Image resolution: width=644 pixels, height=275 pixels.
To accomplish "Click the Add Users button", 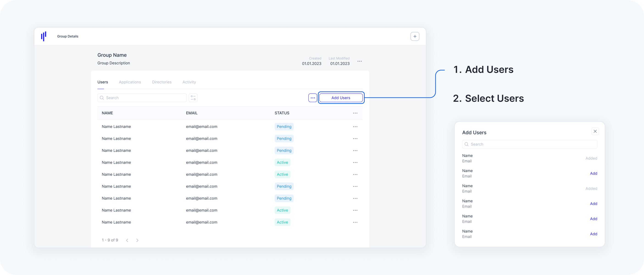I will pyautogui.click(x=341, y=98).
